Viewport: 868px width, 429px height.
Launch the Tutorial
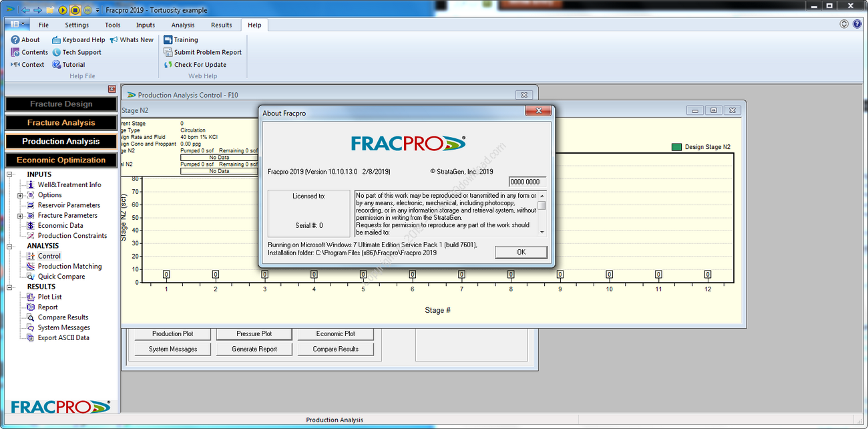(69, 65)
